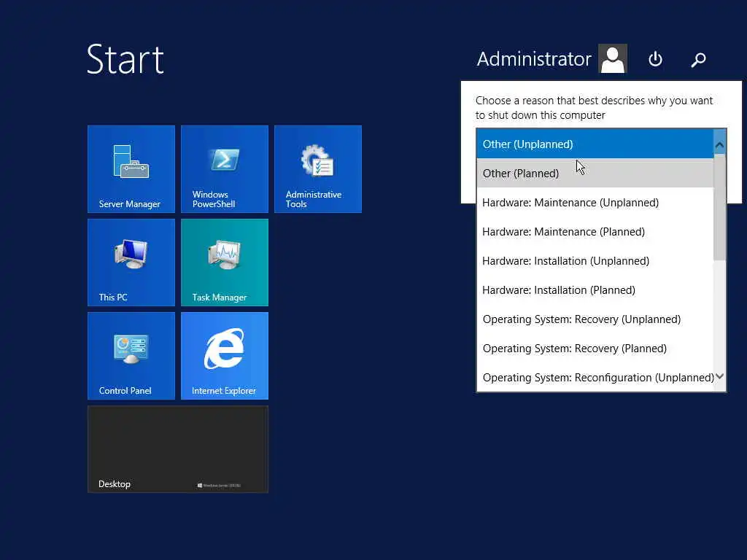Click the Administrator user avatar
The height and width of the screenshot is (560, 747).
pyautogui.click(x=613, y=58)
